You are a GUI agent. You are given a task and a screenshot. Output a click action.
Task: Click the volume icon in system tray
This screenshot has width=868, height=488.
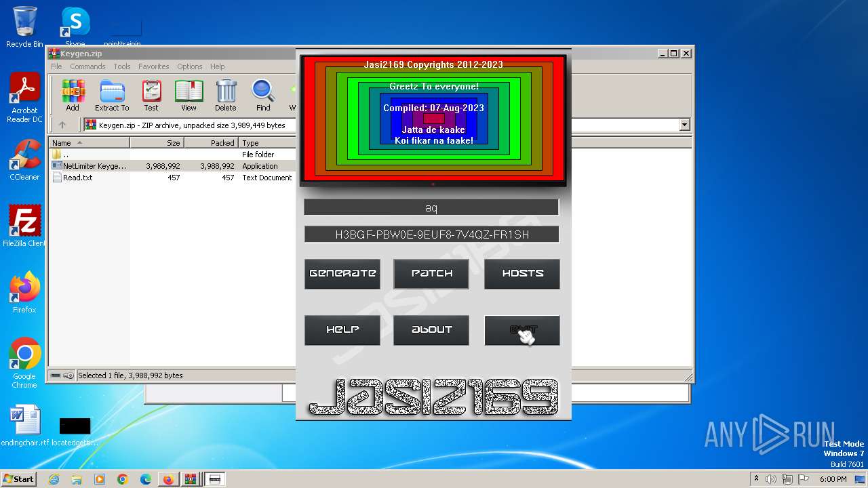[770, 479]
